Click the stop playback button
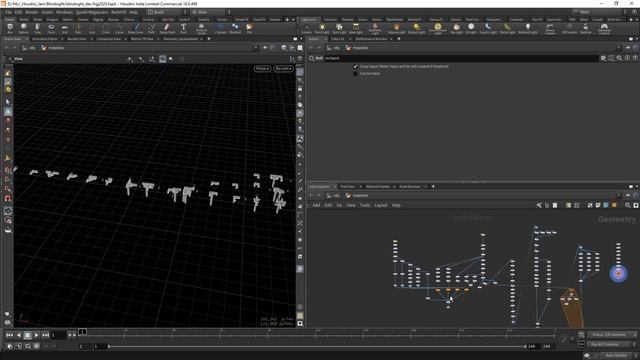Image resolution: width=640 pixels, height=360 pixels. pyautogui.click(x=27, y=335)
